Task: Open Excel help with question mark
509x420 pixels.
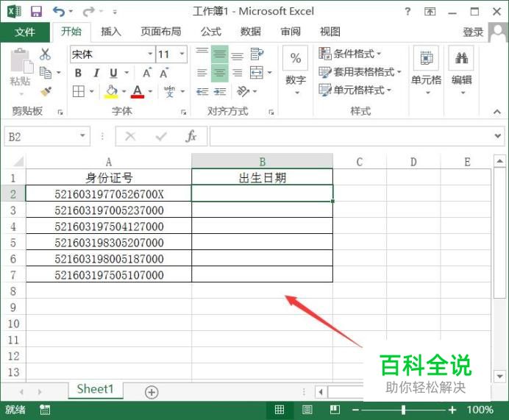Action: tap(407, 12)
